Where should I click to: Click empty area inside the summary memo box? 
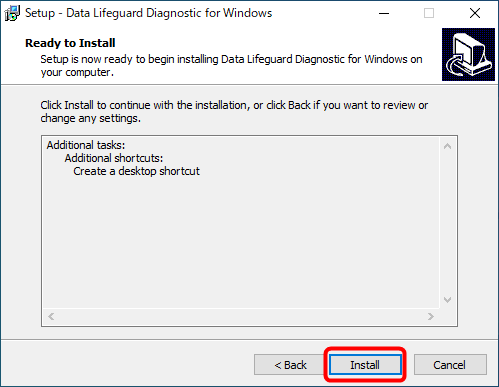coord(241,240)
